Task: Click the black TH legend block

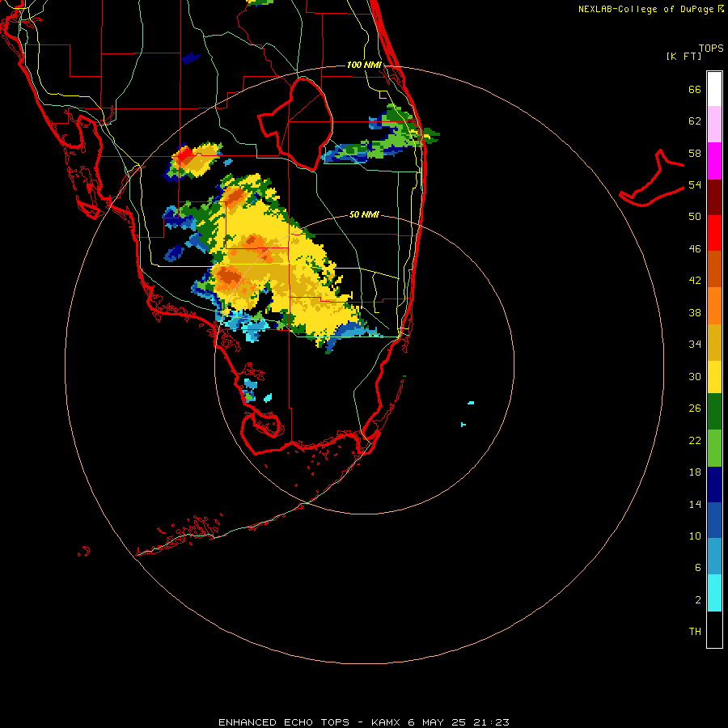Action: point(714,629)
